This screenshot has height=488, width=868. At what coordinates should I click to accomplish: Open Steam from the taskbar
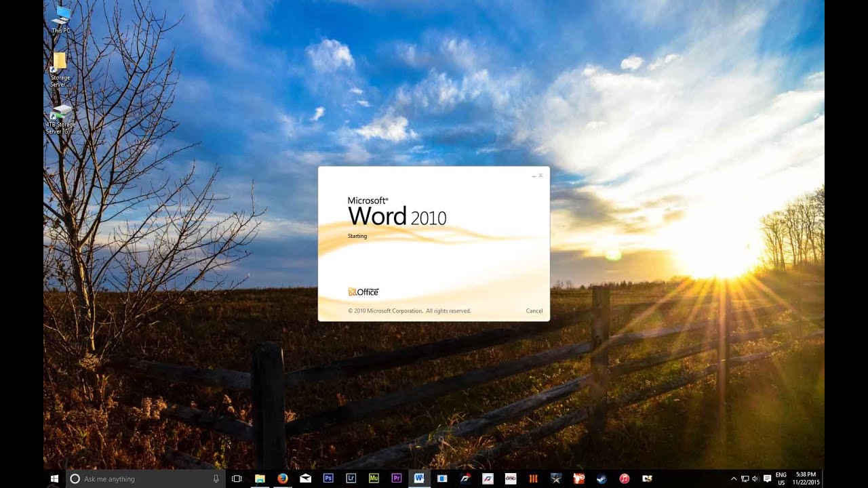pyautogui.click(x=601, y=479)
